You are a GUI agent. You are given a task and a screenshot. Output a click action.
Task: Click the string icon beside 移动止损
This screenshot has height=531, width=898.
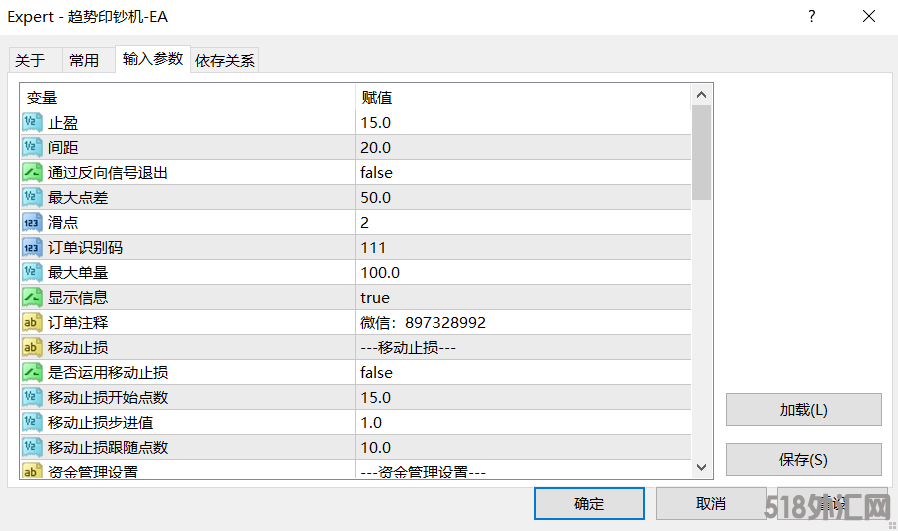coord(32,348)
